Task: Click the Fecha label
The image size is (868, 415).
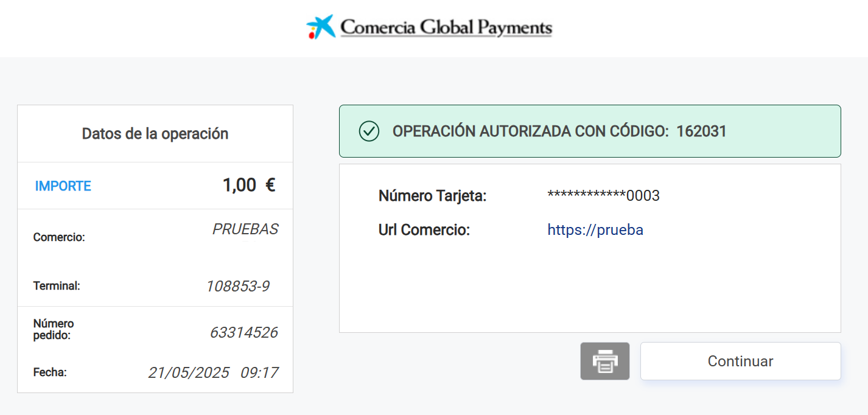Action: pos(50,372)
